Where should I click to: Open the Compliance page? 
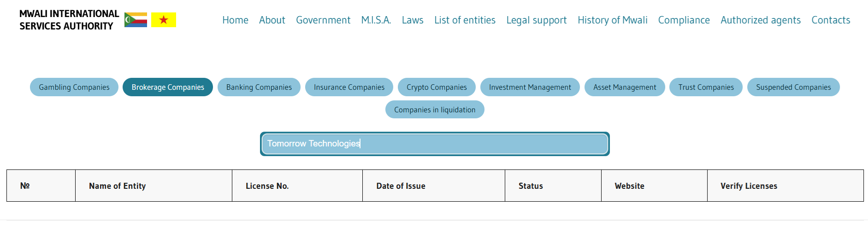click(684, 20)
